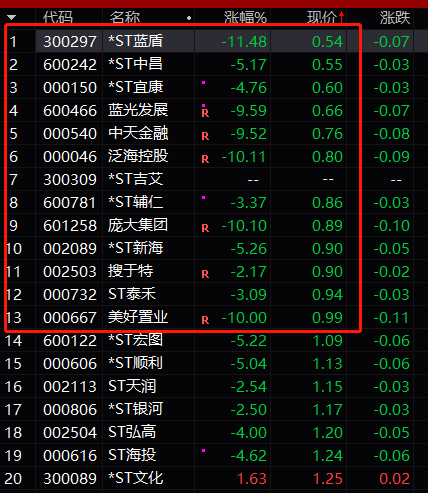Click the R marker beside 泛海控股
Viewport: 428px width, 493px height.
coord(205,159)
